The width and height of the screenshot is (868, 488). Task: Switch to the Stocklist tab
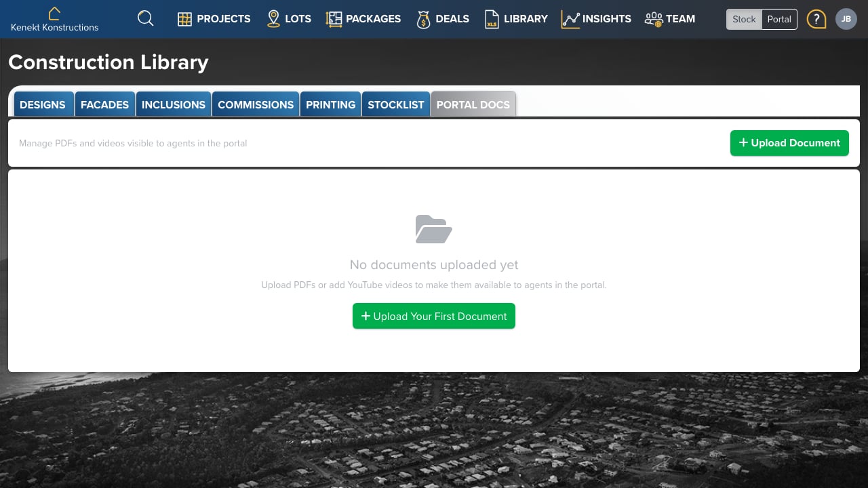pyautogui.click(x=396, y=104)
